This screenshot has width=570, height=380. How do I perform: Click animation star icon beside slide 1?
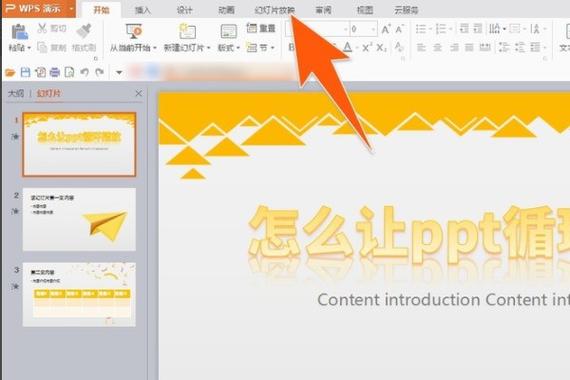15,136
